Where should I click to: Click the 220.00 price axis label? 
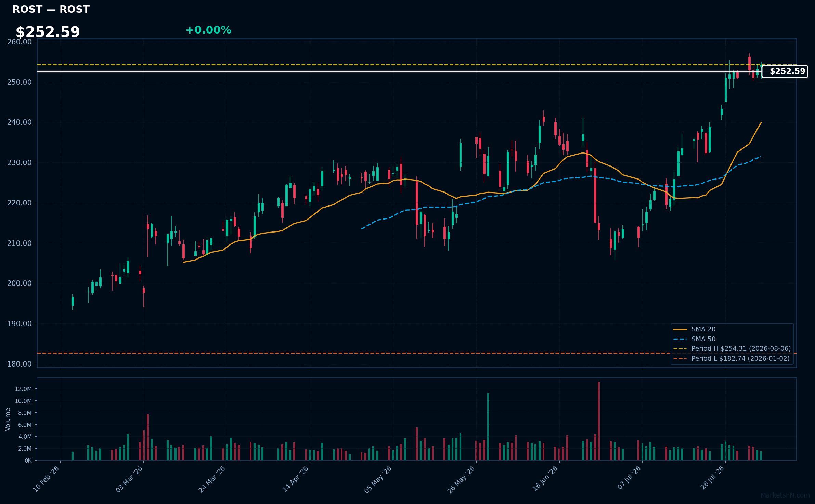(x=20, y=203)
